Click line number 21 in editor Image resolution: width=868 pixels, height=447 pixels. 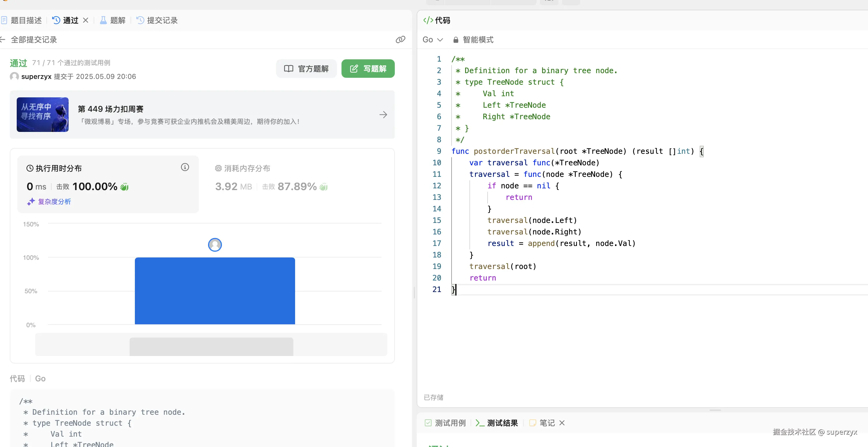tap(437, 289)
